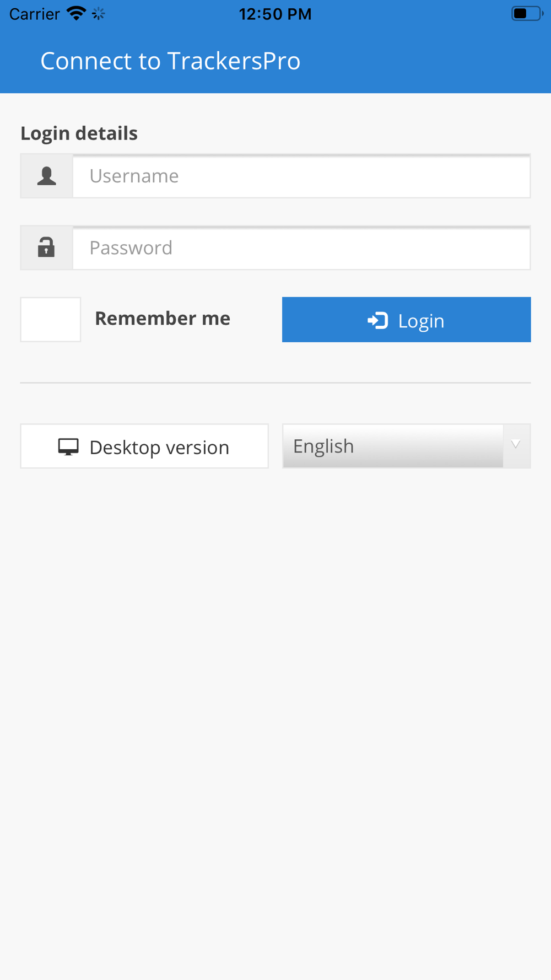
Task: Submit credentials with the Login button
Action: [407, 320]
